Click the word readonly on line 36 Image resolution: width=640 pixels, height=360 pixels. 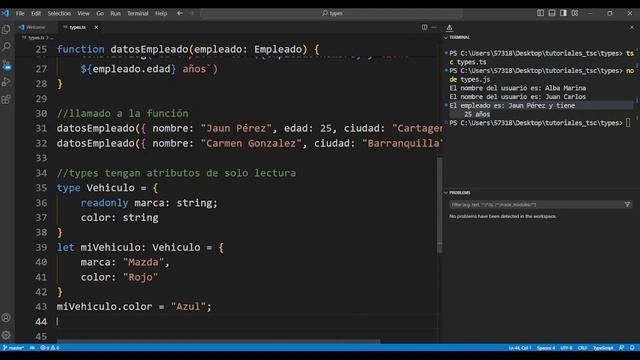coord(104,203)
